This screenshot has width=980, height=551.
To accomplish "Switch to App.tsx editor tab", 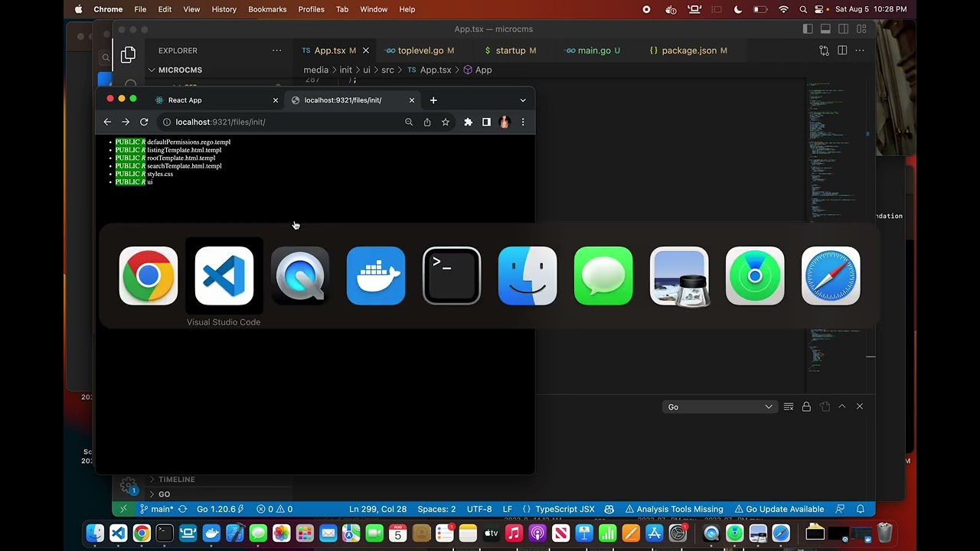I will (x=334, y=51).
